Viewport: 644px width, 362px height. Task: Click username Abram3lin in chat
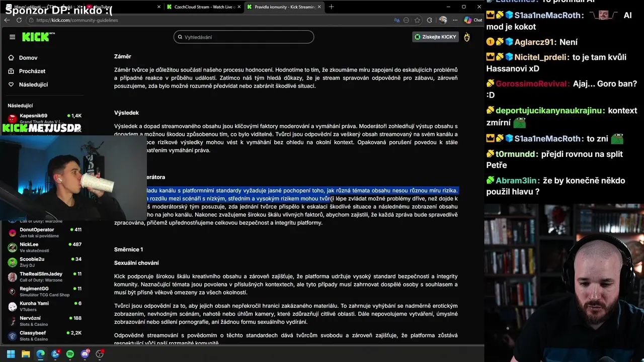coord(517,180)
